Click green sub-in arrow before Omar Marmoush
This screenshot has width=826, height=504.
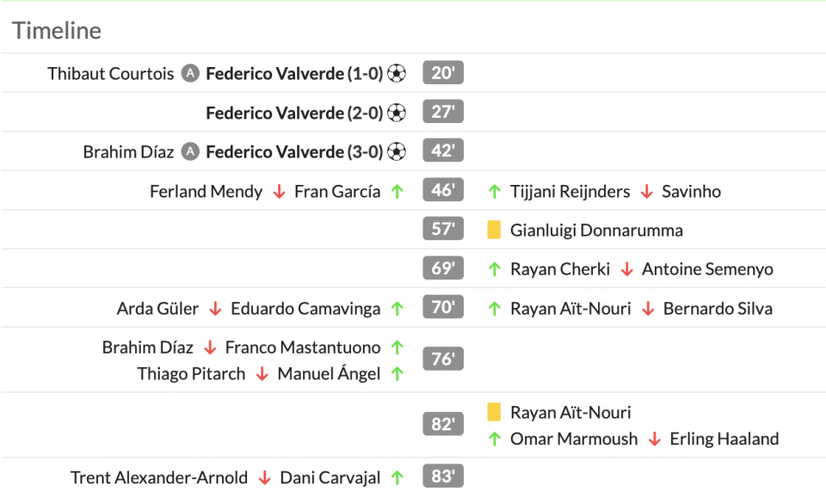pyautogui.click(x=494, y=439)
